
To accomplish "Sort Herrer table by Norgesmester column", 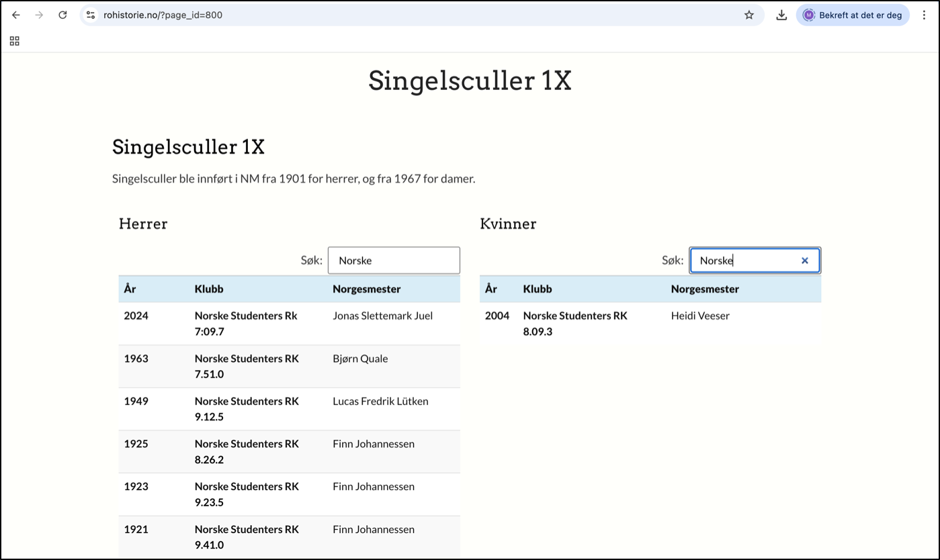I will coord(366,289).
